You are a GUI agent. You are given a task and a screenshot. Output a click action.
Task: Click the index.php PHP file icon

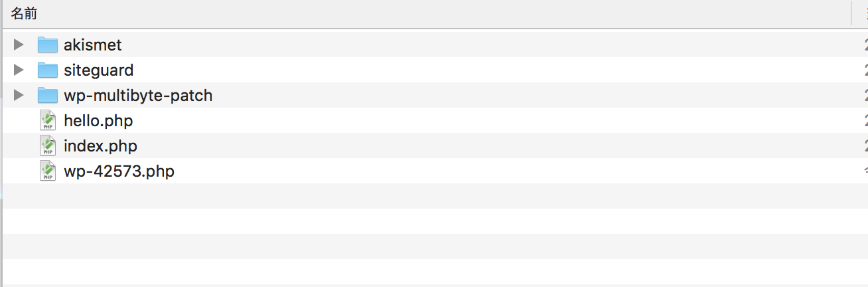[48, 145]
